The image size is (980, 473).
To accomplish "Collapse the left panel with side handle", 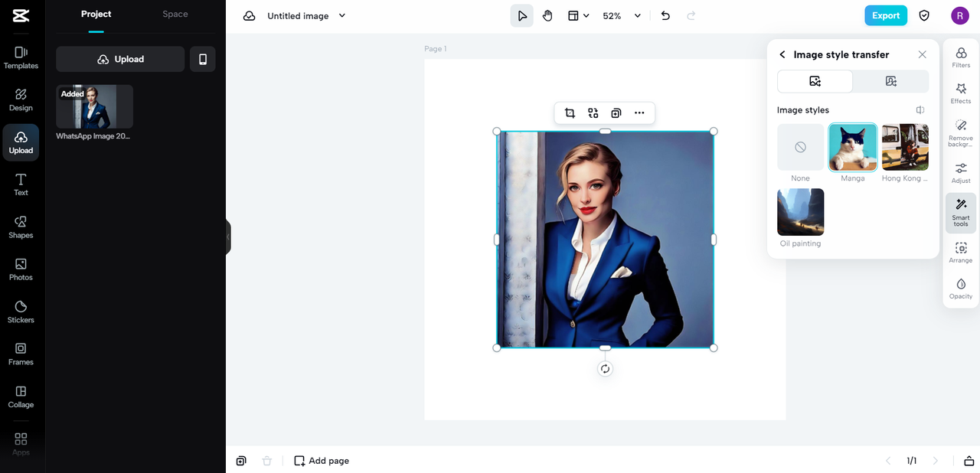I will [228, 237].
